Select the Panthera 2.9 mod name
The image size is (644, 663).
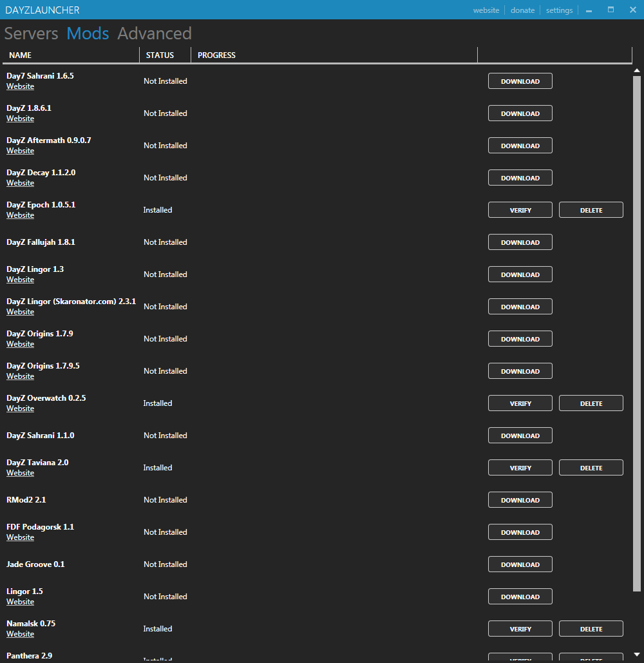tap(30, 656)
